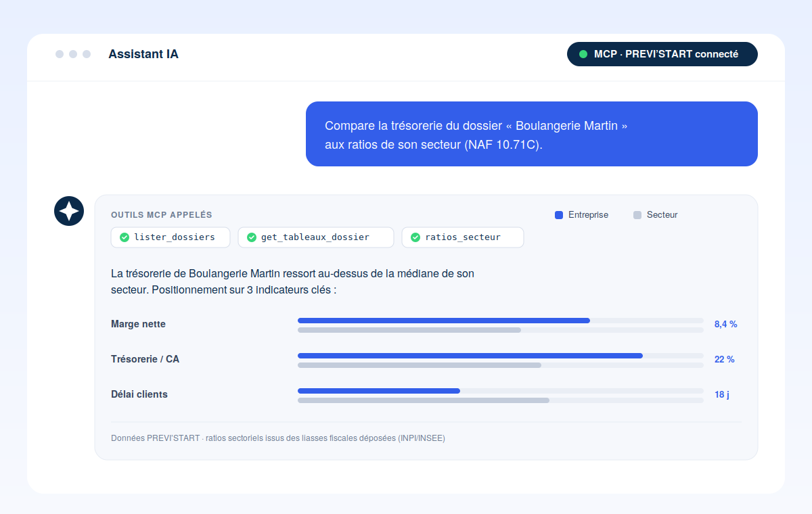Click the blue Trésorerie / CA enterprise bar
The height and width of the screenshot is (514, 812).
(470, 356)
